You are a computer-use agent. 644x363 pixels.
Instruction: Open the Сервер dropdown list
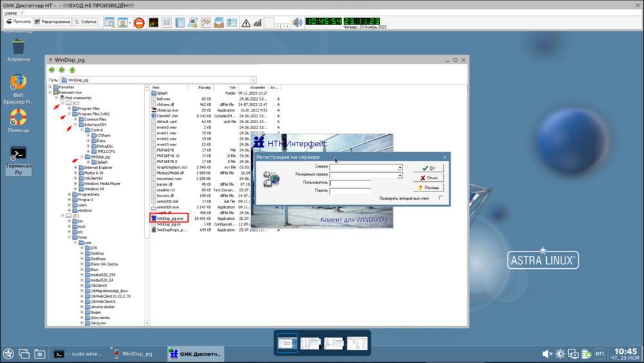tap(400, 168)
